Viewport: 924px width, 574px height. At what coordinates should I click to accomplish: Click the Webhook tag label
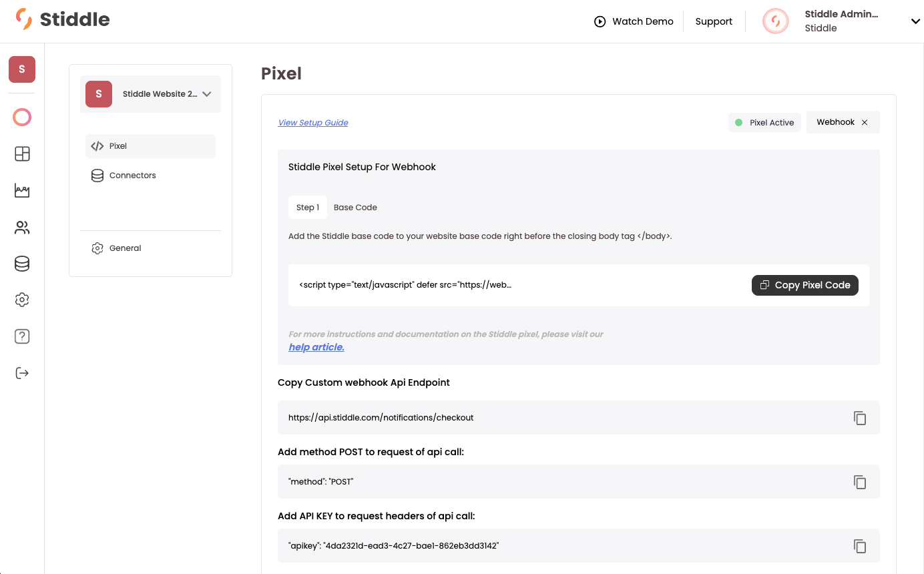[x=836, y=122]
